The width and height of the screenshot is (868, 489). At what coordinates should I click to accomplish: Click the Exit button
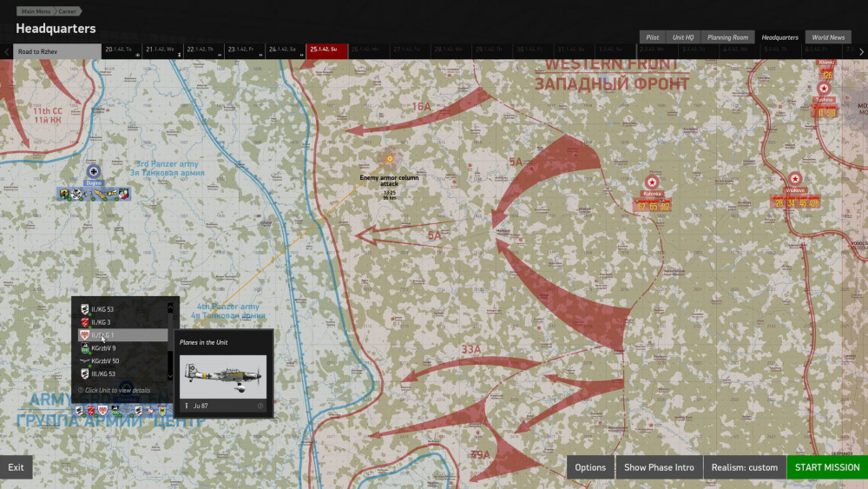(x=16, y=467)
